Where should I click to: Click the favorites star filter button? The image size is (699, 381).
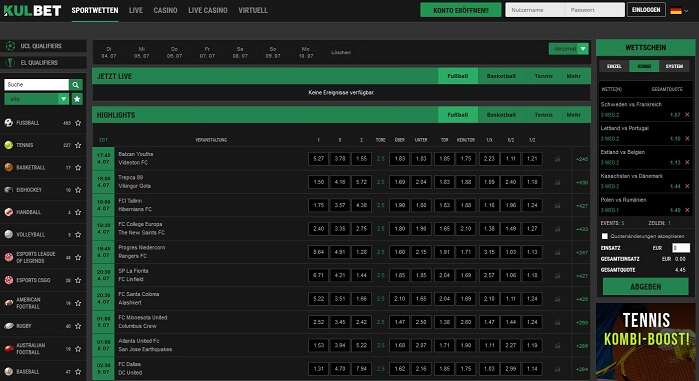(77, 99)
